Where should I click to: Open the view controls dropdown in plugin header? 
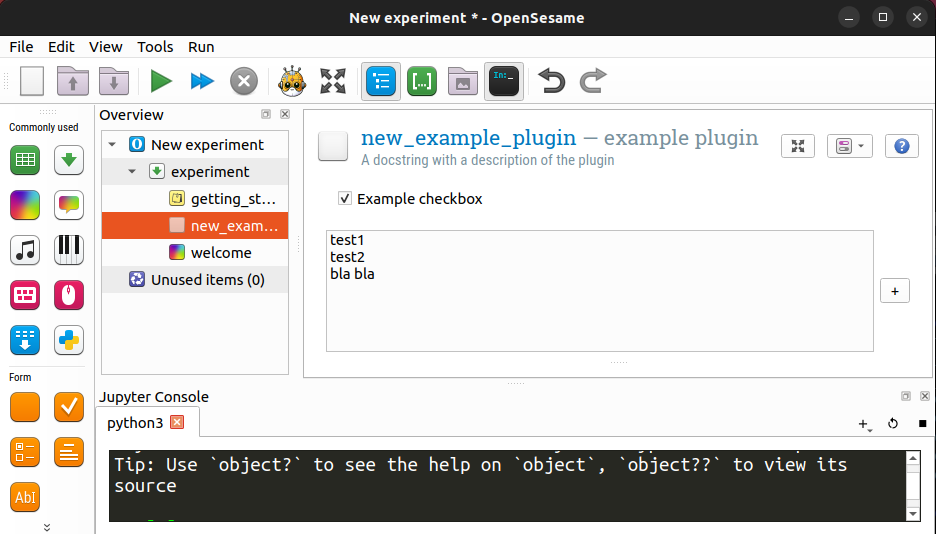pos(849,146)
